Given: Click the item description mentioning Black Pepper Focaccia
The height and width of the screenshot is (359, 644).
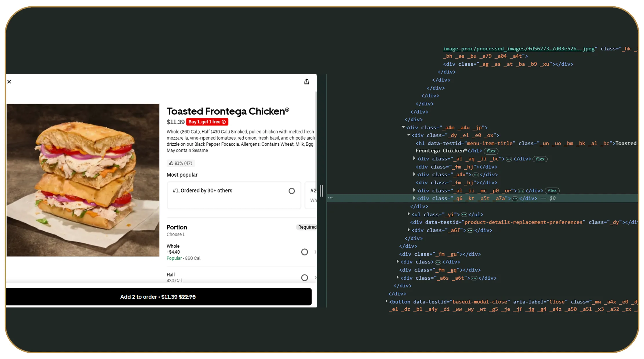Looking at the screenshot, I should (x=241, y=141).
